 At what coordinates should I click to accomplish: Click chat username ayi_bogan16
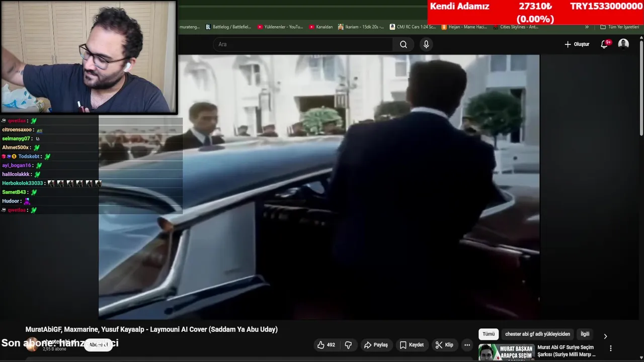(x=17, y=165)
